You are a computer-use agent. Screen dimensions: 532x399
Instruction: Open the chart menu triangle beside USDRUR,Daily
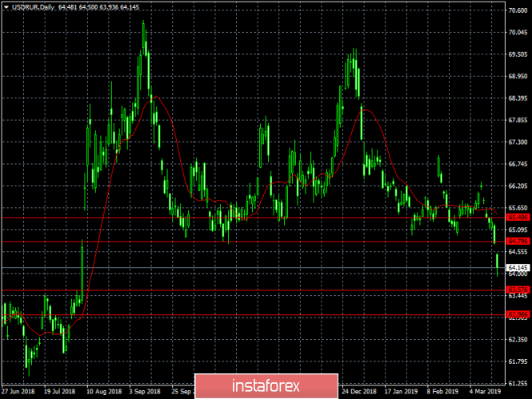coord(6,7)
